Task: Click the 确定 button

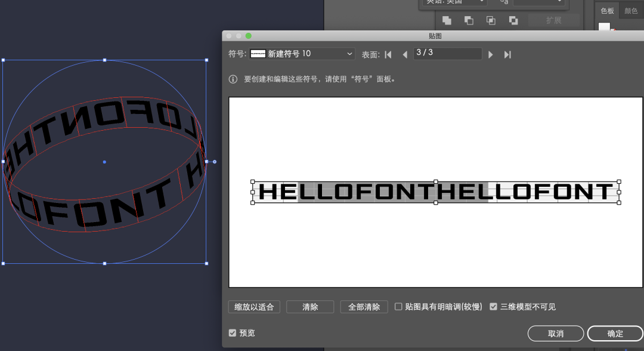Action: pos(615,333)
